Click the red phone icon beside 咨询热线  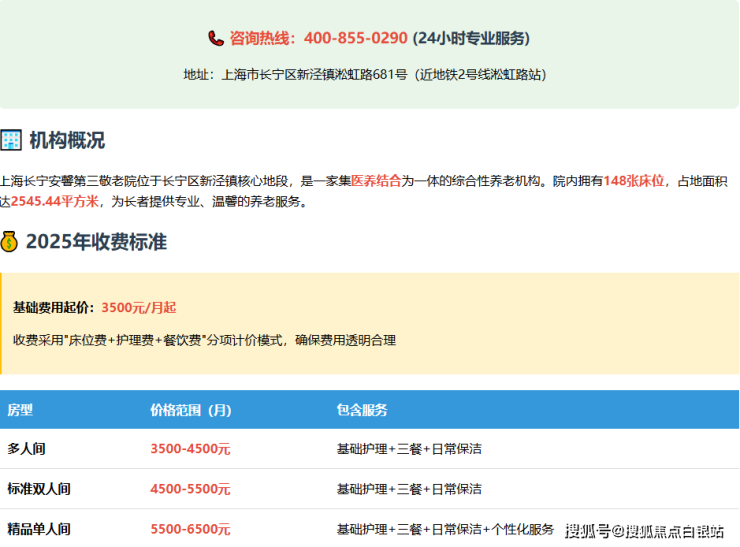(216, 38)
